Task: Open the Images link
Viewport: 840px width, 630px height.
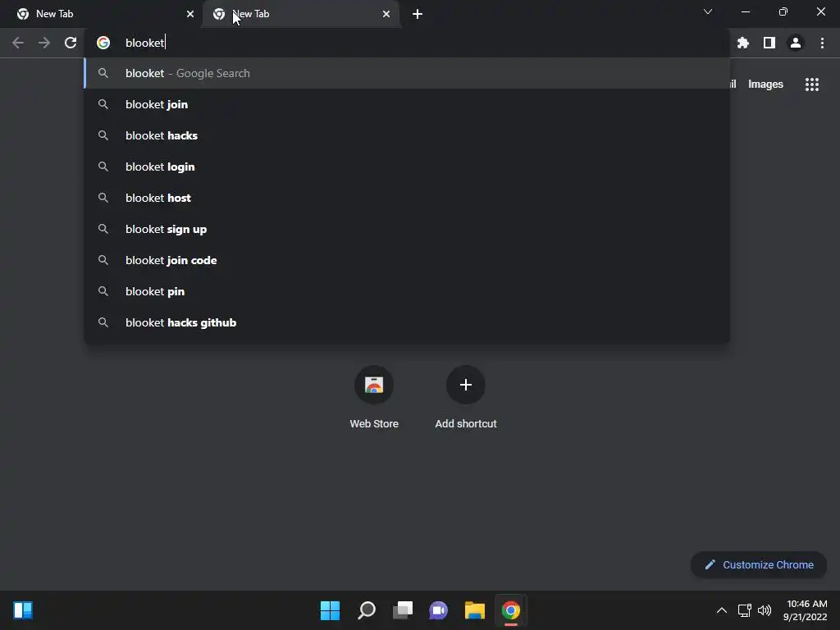Action: click(765, 84)
